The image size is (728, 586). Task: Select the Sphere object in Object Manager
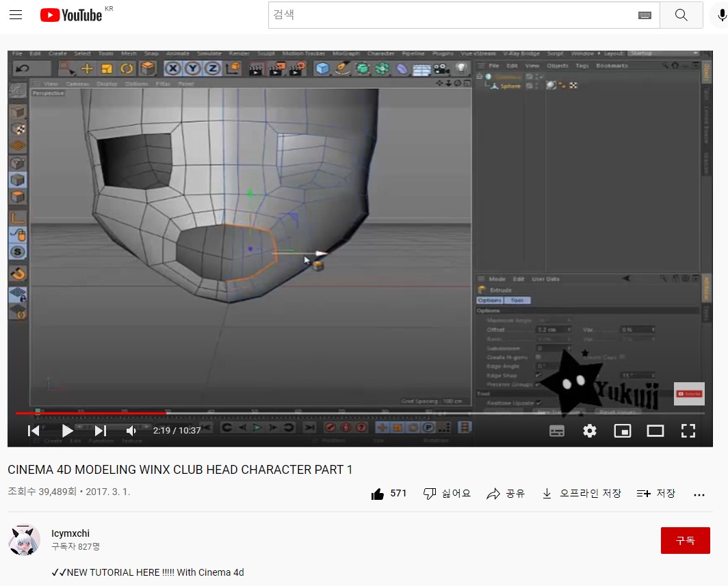510,86
